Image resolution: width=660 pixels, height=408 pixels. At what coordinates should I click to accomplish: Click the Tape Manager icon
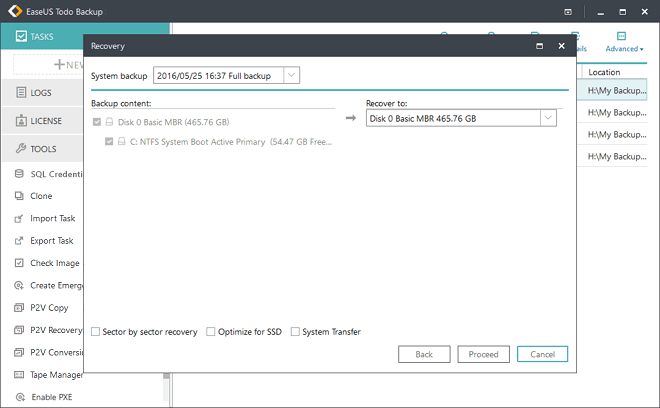(20, 375)
